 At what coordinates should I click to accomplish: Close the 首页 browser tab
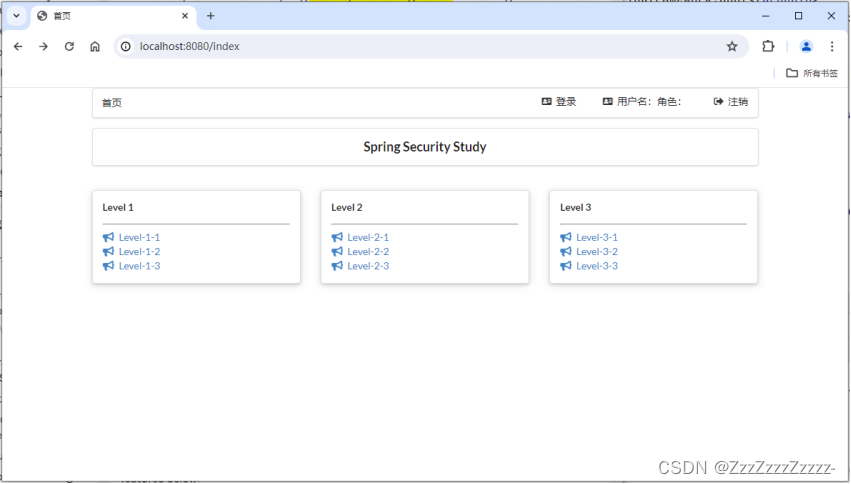185,16
